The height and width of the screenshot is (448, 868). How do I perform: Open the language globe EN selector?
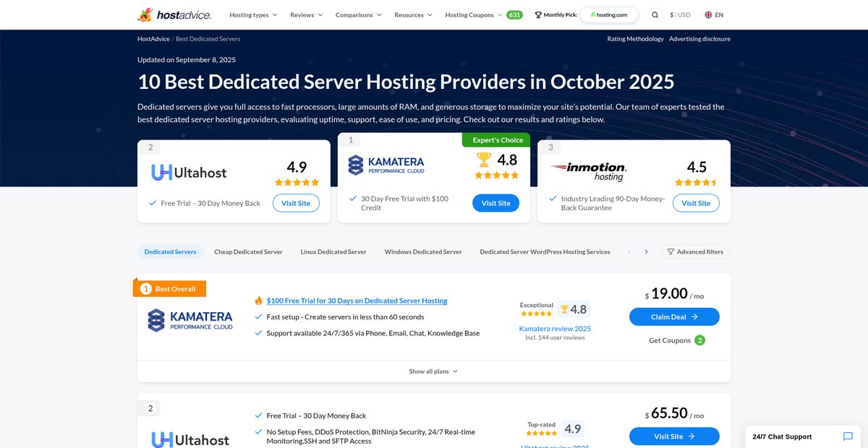[714, 14]
